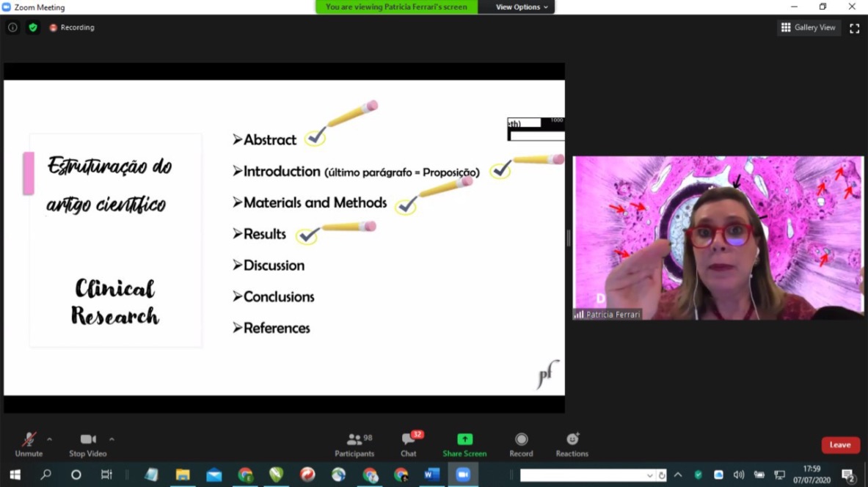Image resolution: width=868 pixels, height=487 pixels.
Task: Expand audio options arrow beside Unmute
Action: click(49, 439)
